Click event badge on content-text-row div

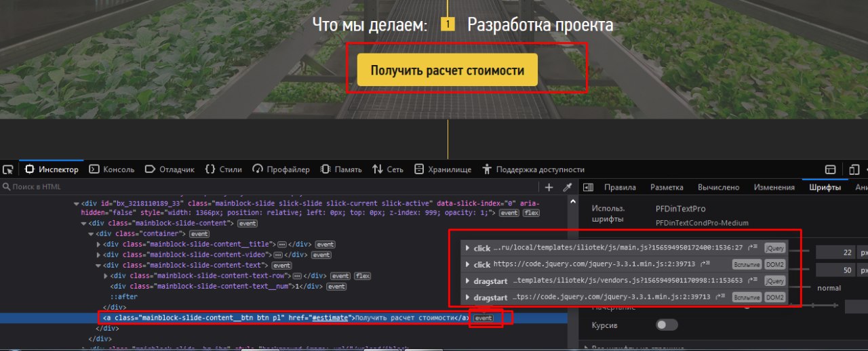click(x=340, y=276)
